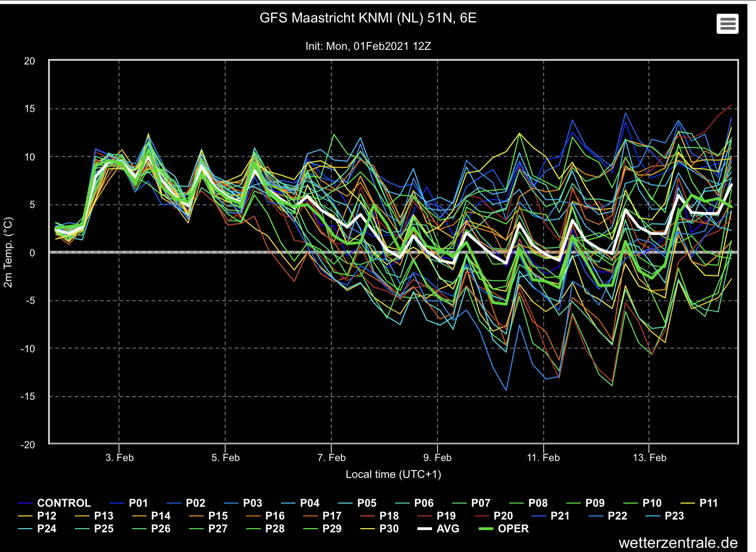
Task: Toggle the P05 legend entry
Action: (357, 503)
